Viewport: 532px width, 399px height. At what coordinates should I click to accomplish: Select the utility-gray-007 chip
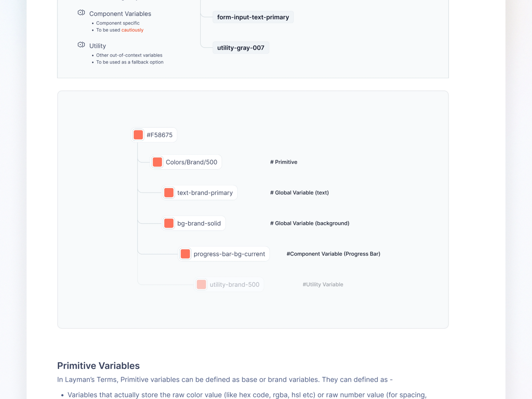[241, 48]
